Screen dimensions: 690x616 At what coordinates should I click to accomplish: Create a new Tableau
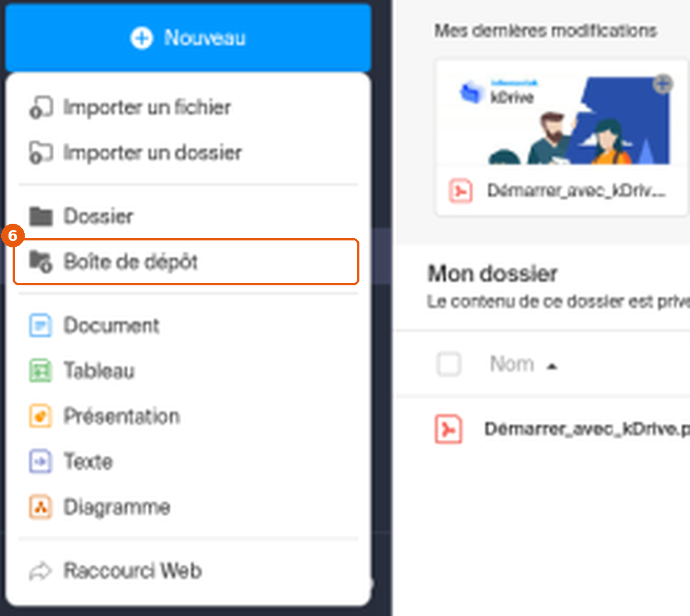[188, 371]
